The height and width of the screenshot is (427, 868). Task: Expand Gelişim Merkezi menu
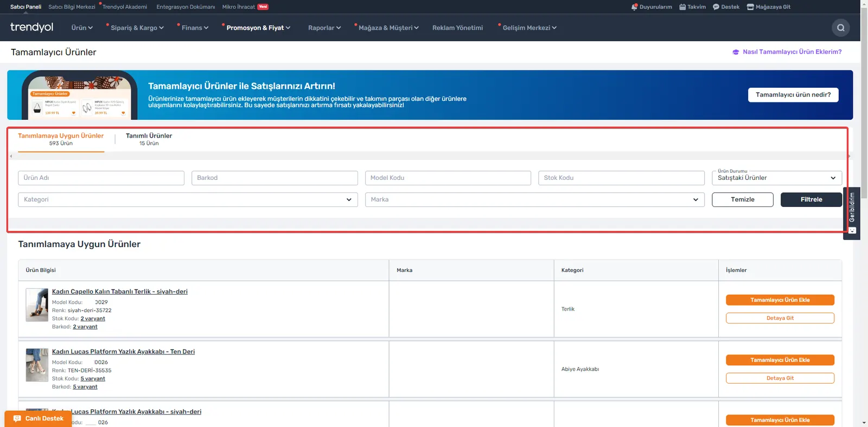pyautogui.click(x=529, y=28)
